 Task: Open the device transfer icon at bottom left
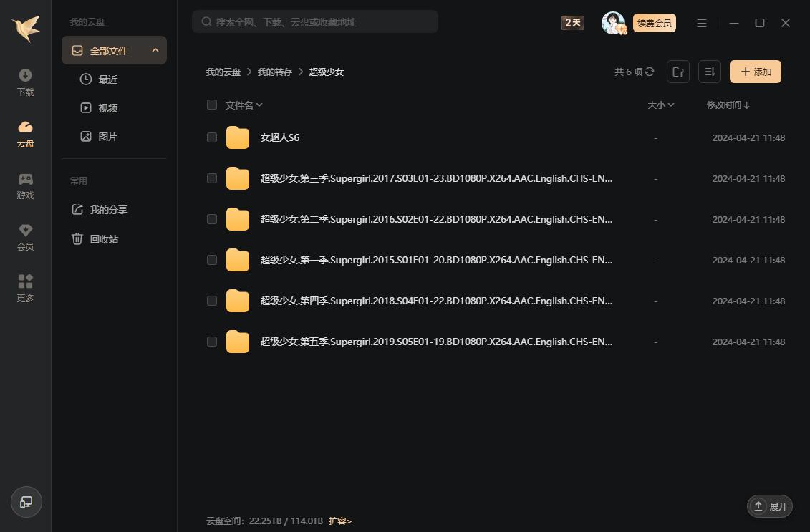(26, 502)
